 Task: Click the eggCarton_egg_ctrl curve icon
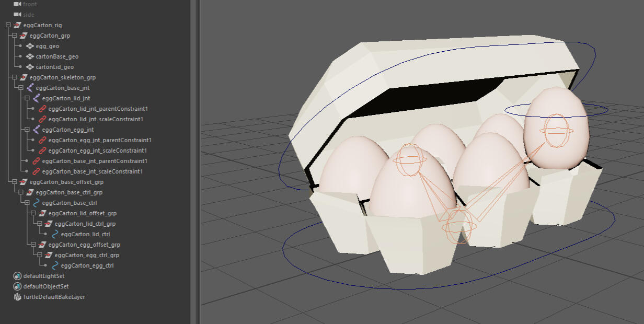pyautogui.click(x=55, y=265)
